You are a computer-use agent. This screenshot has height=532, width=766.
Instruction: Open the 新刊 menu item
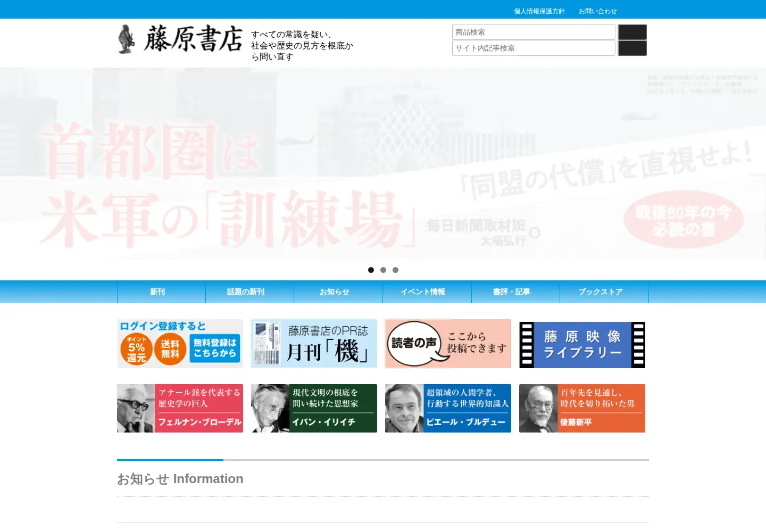pyautogui.click(x=161, y=292)
